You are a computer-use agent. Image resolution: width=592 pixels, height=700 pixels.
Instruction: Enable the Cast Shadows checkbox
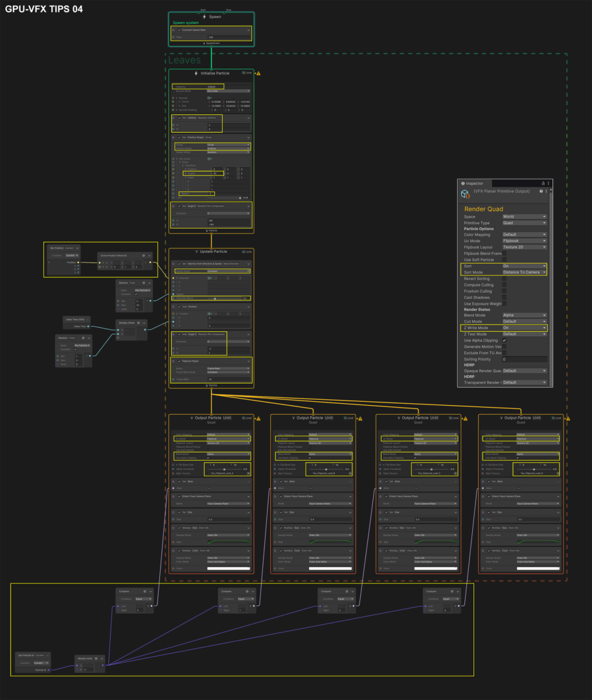[x=505, y=297]
